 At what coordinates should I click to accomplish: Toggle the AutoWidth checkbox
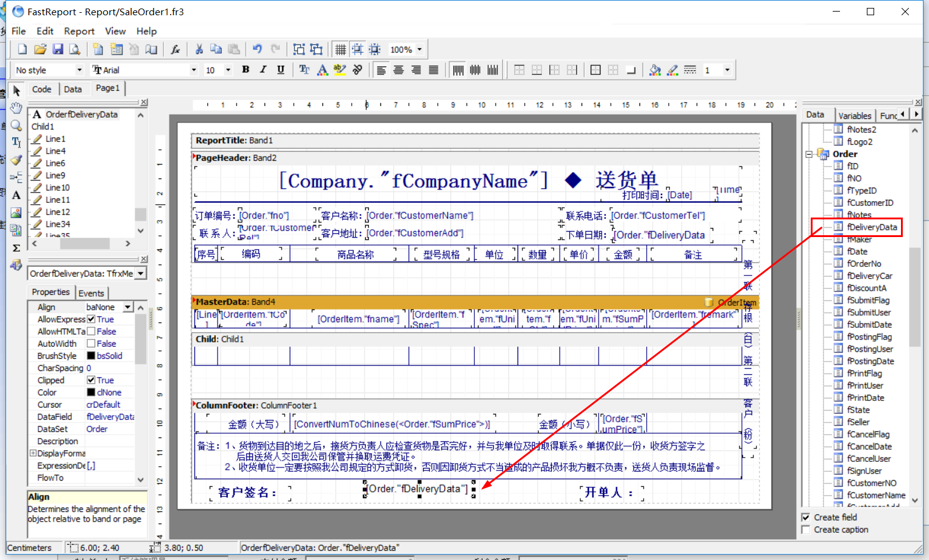(91, 344)
